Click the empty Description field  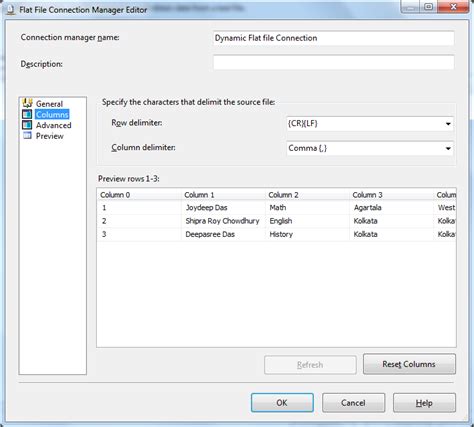point(333,63)
